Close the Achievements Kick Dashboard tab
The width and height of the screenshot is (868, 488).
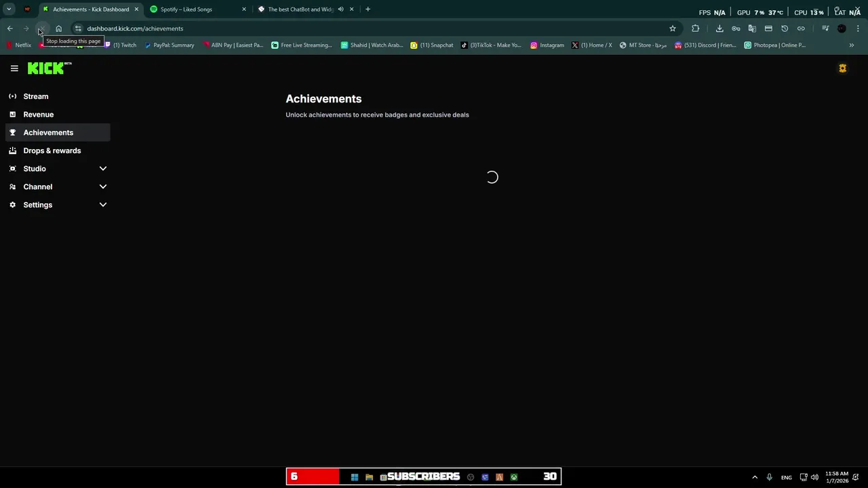pyautogui.click(x=136, y=9)
